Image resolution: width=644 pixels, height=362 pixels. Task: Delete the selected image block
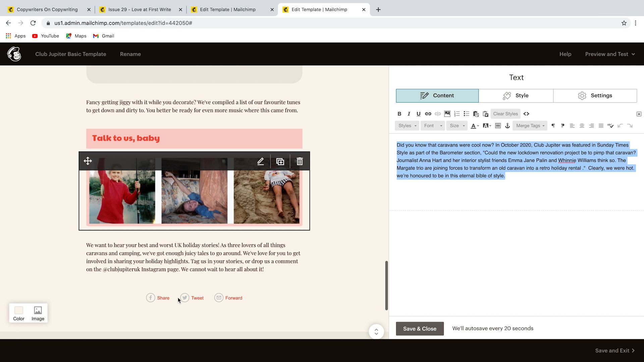[300, 161]
